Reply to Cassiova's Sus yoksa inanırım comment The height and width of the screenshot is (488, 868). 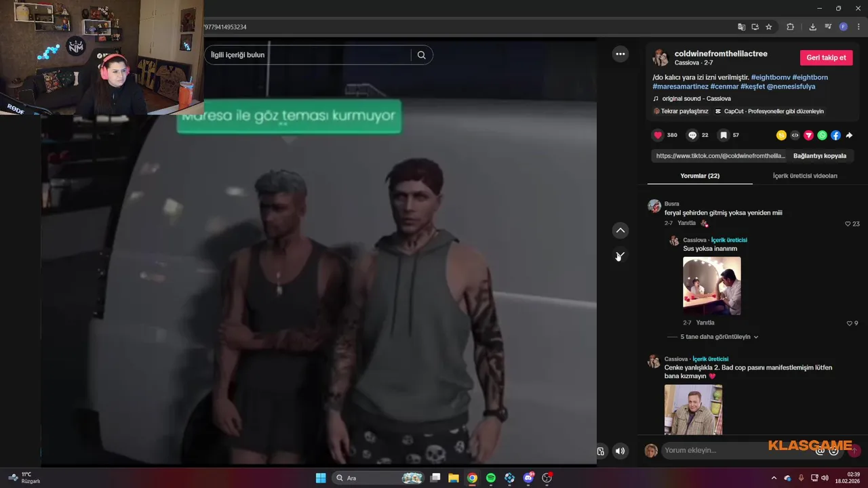click(x=705, y=323)
